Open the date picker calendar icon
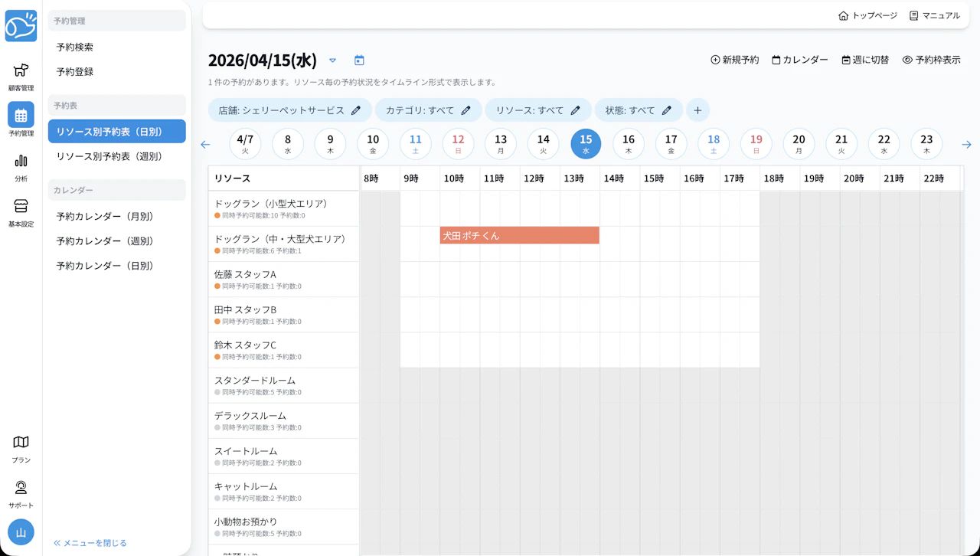This screenshot has height=556, width=980. point(358,60)
